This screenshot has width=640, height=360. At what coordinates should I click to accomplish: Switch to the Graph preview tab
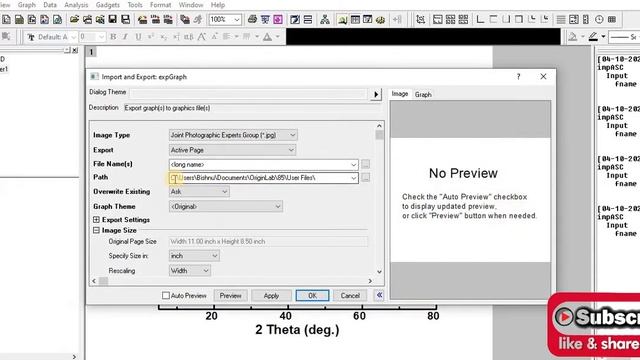click(423, 94)
